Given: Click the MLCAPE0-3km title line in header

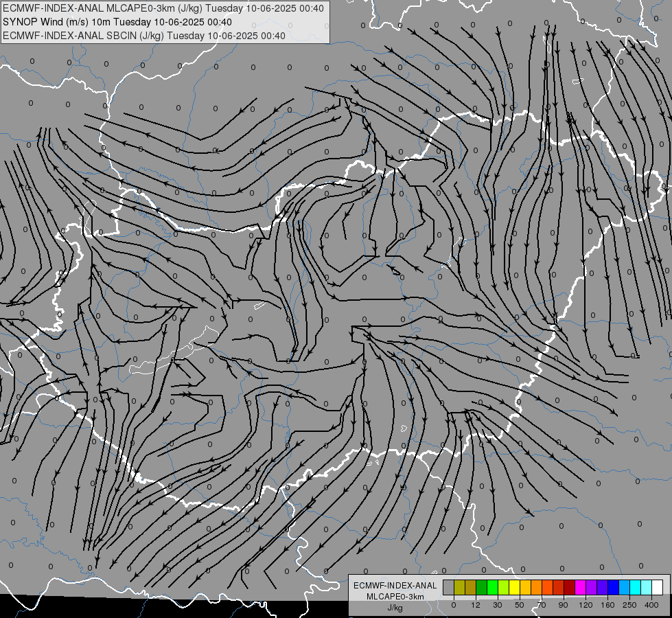Looking at the screenshot, I should click(163, 8).
